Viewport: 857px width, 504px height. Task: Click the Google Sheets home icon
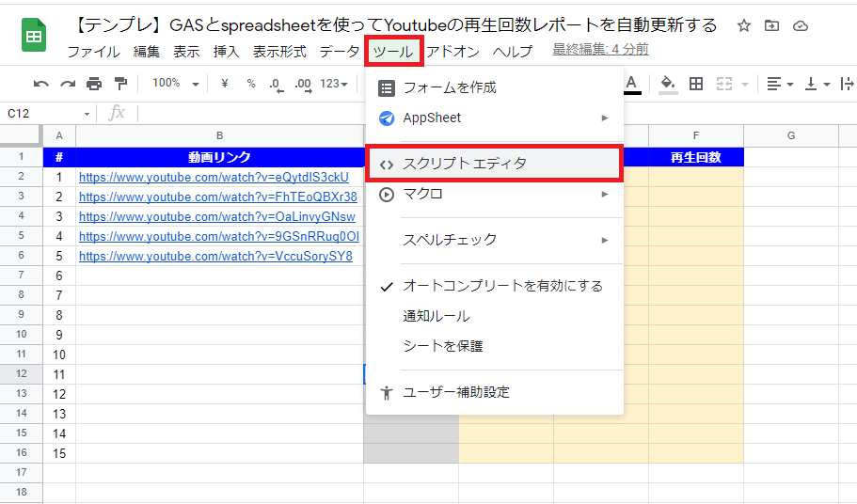pos(33,36)
